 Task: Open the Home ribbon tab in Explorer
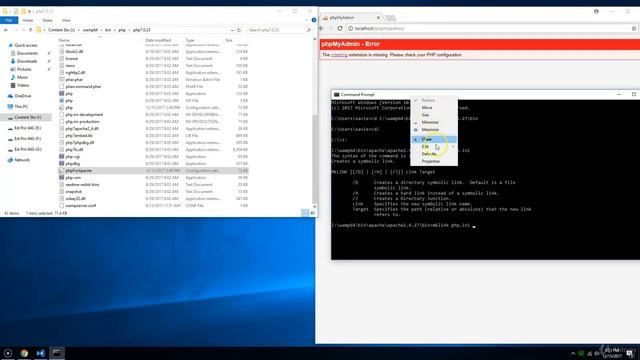28,20
